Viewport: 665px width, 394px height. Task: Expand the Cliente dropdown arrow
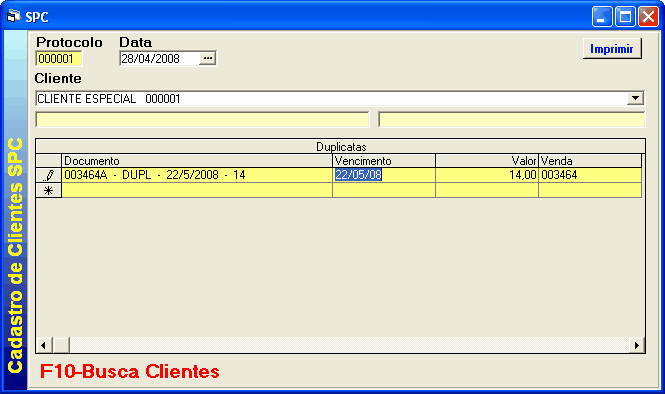pos(635,98)
